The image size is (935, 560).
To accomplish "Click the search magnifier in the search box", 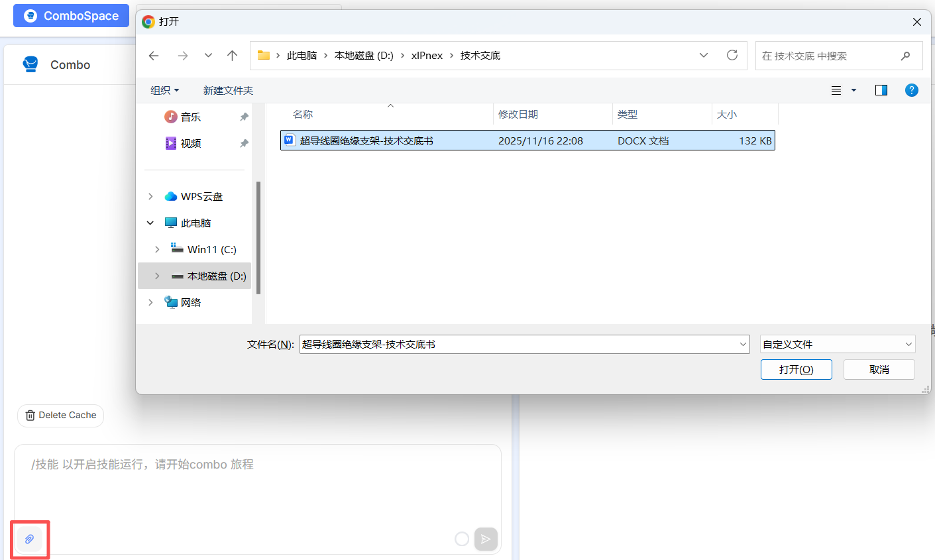I will (906, 56).
